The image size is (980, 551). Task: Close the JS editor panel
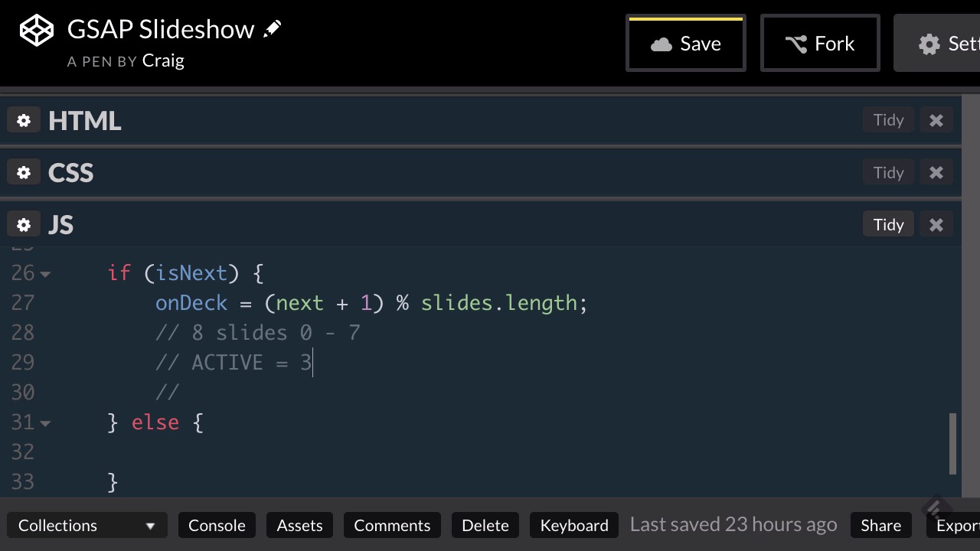click(x=936, y=224)
